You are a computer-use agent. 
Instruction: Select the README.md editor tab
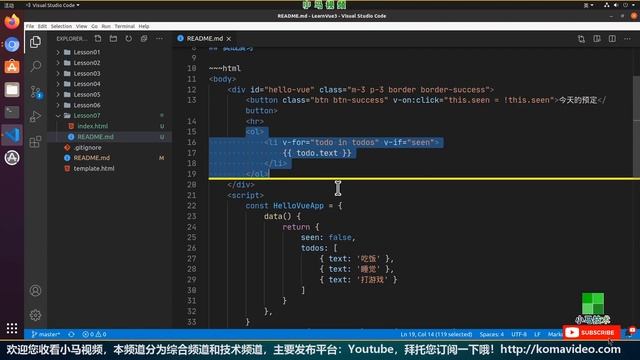(204, 39)
